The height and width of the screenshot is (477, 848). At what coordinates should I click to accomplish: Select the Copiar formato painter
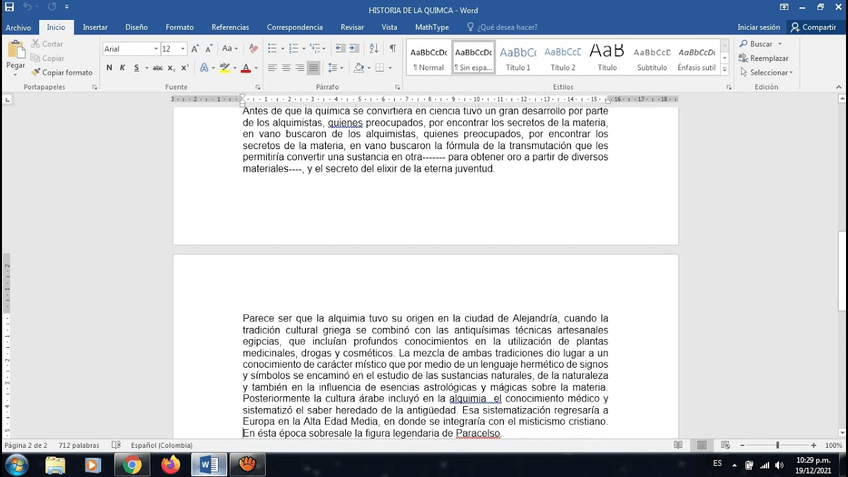[62, 73]
